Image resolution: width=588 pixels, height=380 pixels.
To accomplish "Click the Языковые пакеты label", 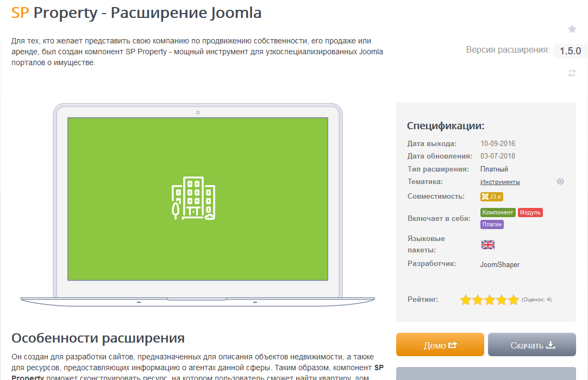I will pos(426,244).
